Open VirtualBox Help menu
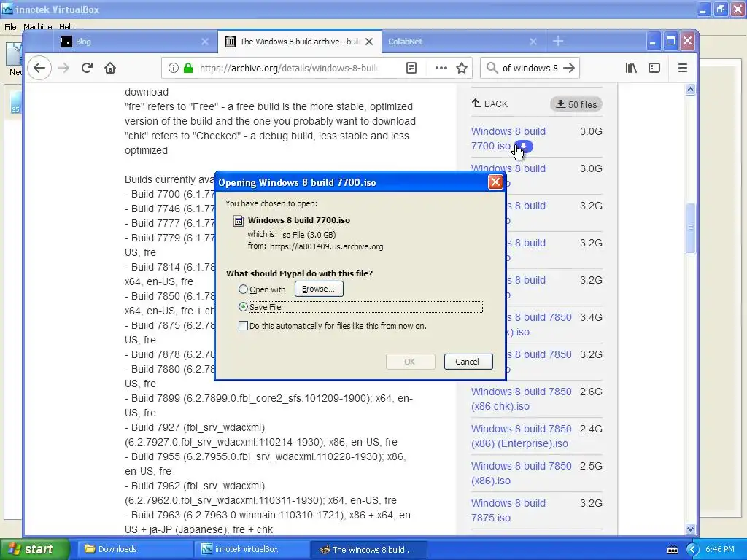 click(x=66, y=27)
